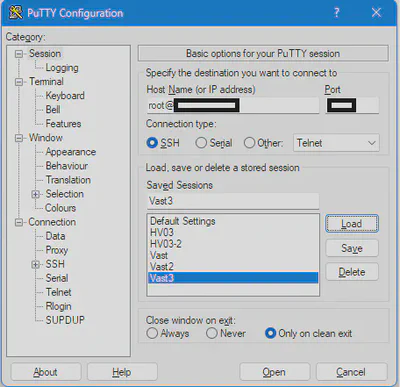This screenshot has width=400, height=387.
Task: Select HV03-2 in saved sessions list
Action: click(233, 244)
